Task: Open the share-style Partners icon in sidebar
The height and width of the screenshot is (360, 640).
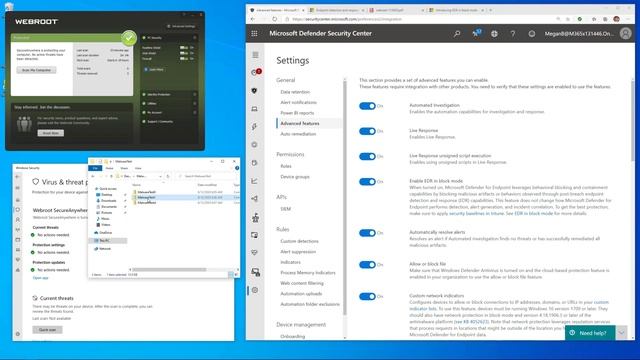Action: [x=255, y=198]
